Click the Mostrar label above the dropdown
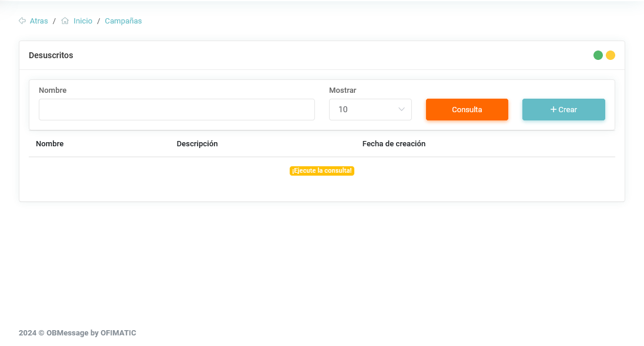This screenshot has height=346, width=644. (x=343, y=90)
